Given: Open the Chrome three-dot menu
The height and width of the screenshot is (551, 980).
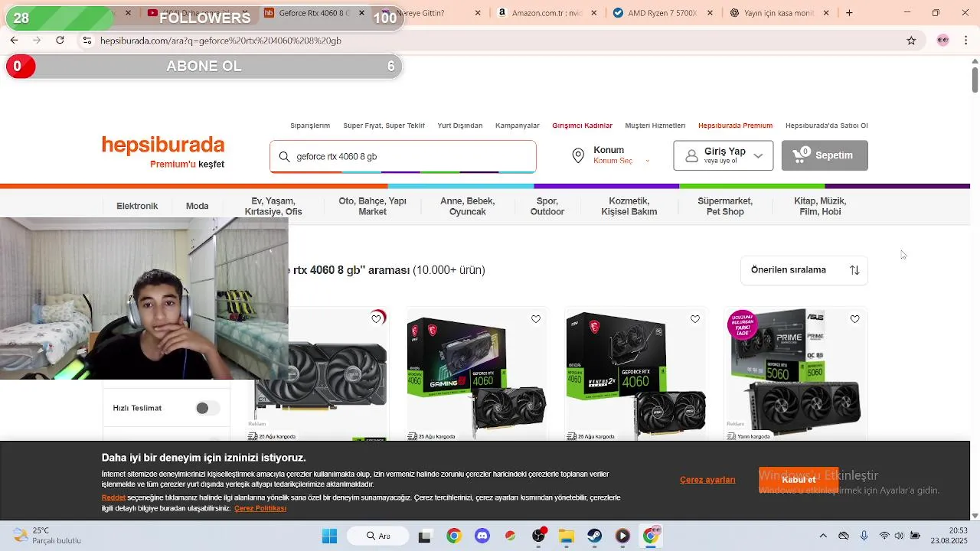Looking at the screenshot, I should tap(966, 41).
